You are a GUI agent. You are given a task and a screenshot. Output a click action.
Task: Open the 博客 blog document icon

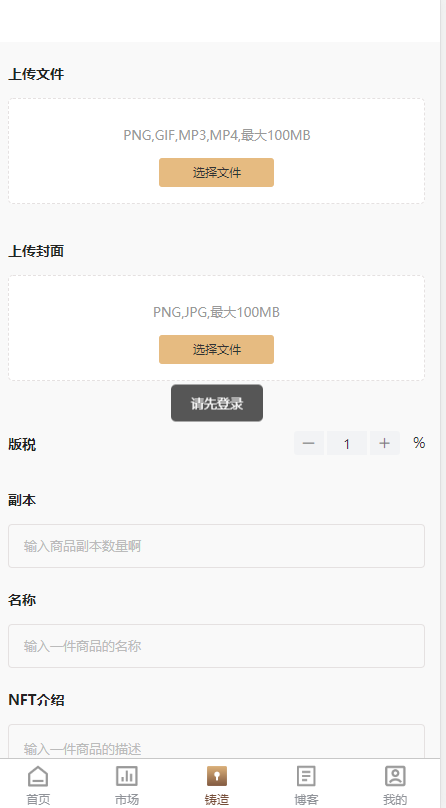pos(306,776)
